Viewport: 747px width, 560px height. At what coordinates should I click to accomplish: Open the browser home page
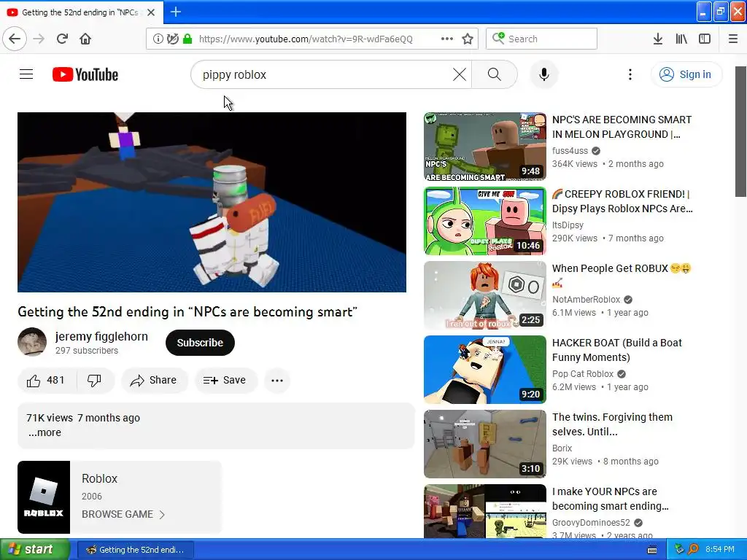pyautogui.click(x=85, y=39)
